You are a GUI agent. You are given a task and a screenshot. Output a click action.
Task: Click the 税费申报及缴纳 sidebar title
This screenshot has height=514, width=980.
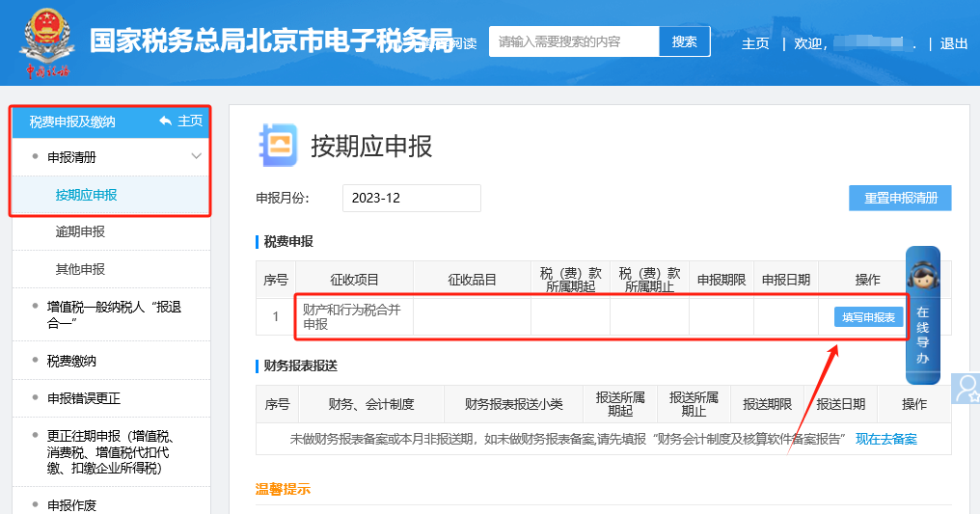72,122
